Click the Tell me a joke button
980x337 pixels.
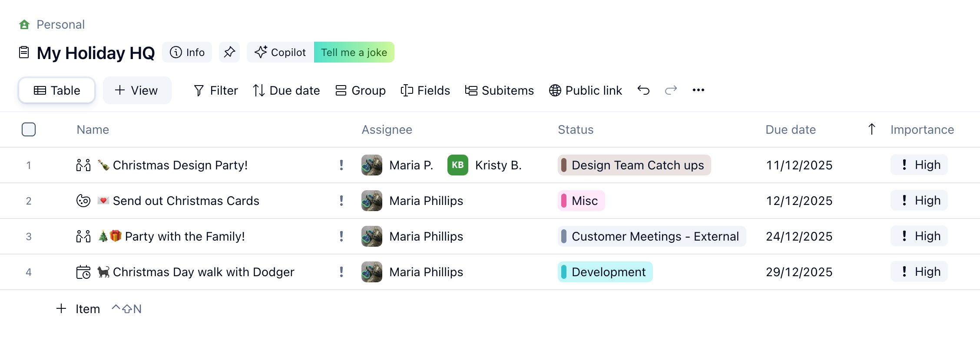354,52
